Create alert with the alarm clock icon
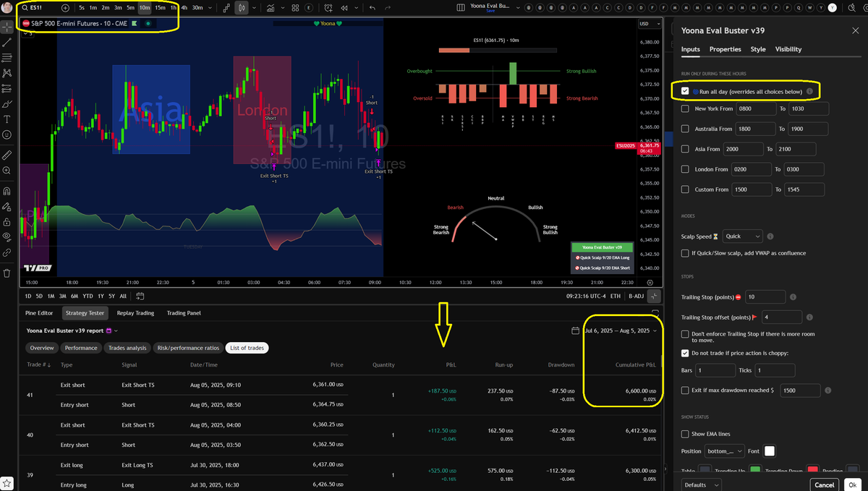Screen dimensions: 868x491 [x=329, y=8]
